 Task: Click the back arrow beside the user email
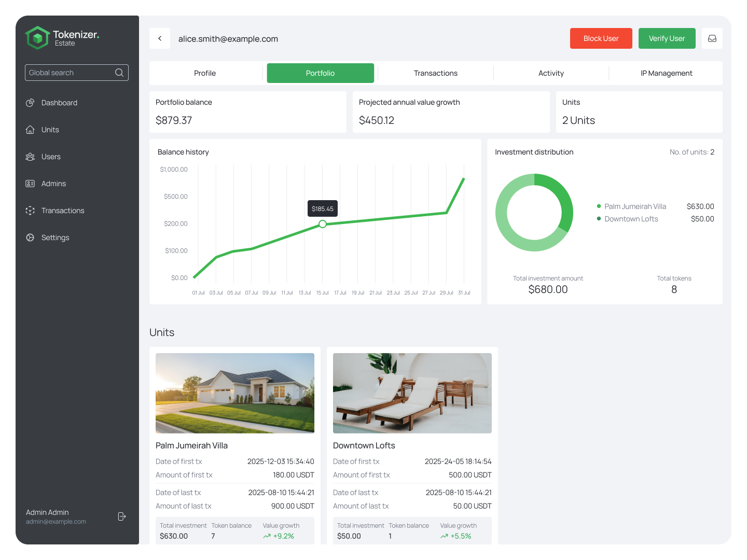160,38
